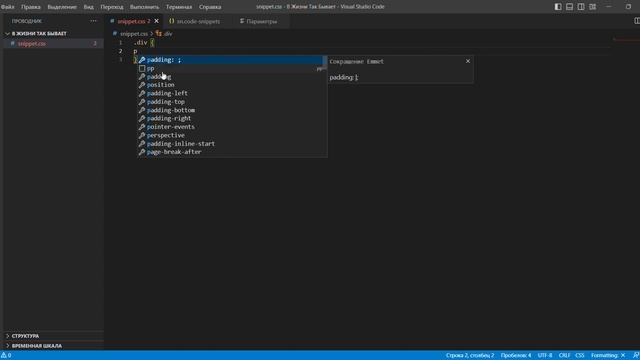This screenshot has width=640, height=360.
Task: Click the CSS file icon on the snippet.css tab
Action: click(x=112, y=21)
